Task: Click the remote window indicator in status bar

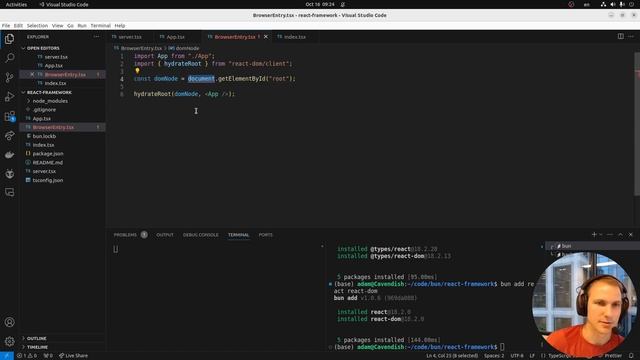Action: [7, 356]
